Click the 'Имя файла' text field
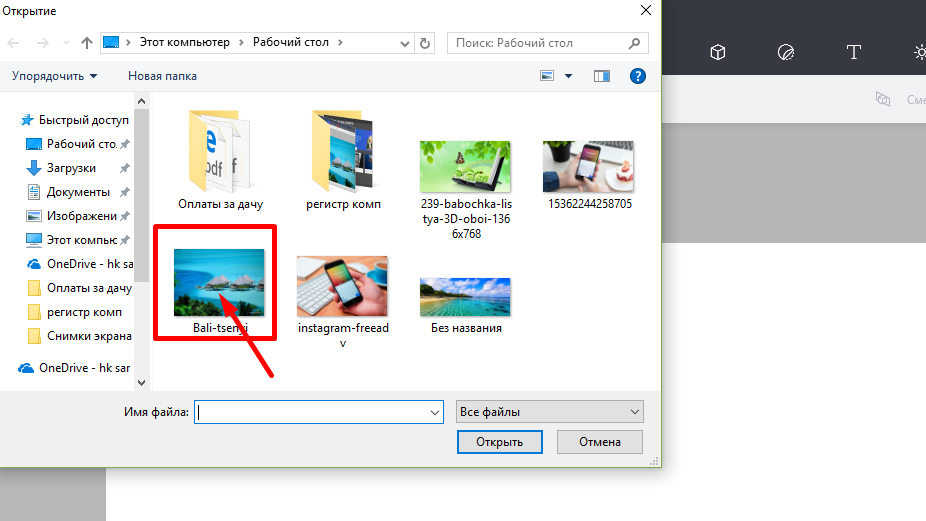This screenshot has height=521, width=926. pyautogui.click(x=319, y=412)
